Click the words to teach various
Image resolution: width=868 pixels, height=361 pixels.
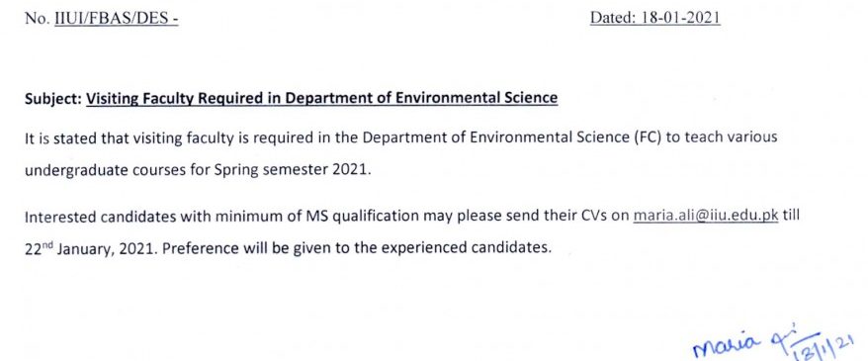(722, 137)
